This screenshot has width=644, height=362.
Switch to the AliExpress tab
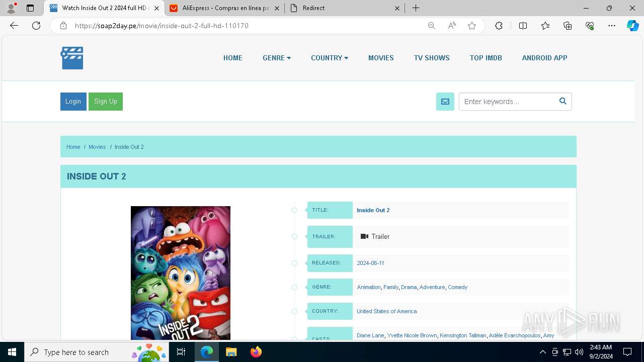(x=224, y=8)
